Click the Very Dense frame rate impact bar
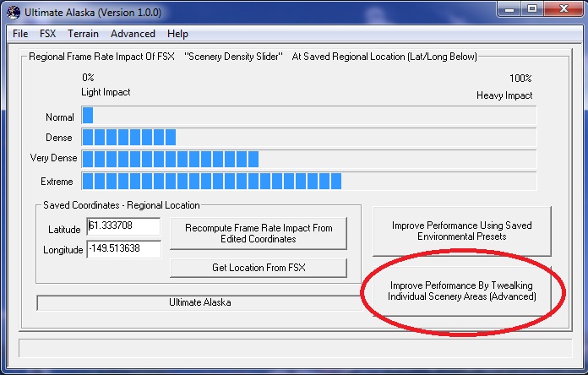This screenshot has width=588, height=375. pos(309,160)
